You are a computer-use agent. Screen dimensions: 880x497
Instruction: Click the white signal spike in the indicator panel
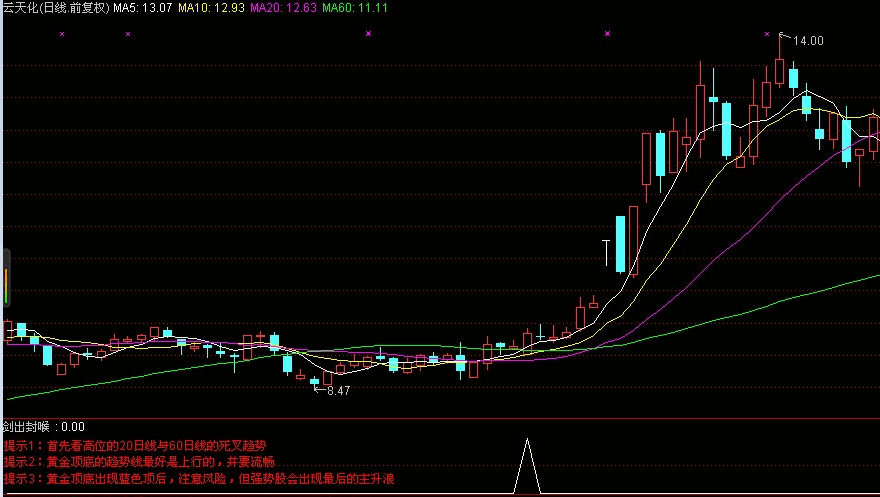tap(527, 466)
